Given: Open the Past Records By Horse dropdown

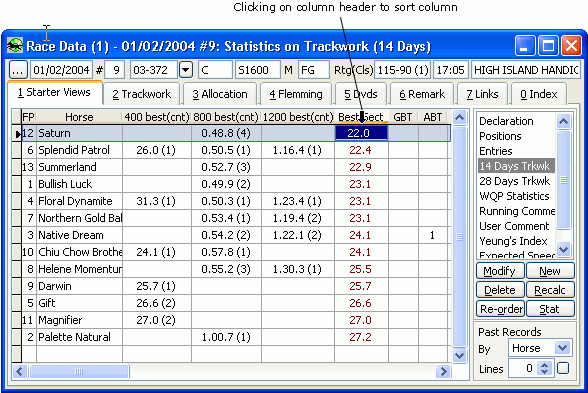Looking at the screenshot, I should 562,348.
